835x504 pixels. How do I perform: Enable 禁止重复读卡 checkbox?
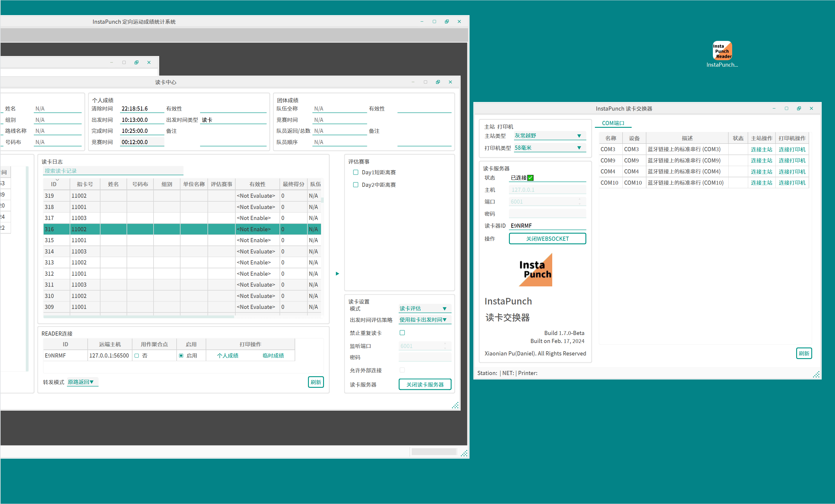pyautogui.click(x=402, y=333)
